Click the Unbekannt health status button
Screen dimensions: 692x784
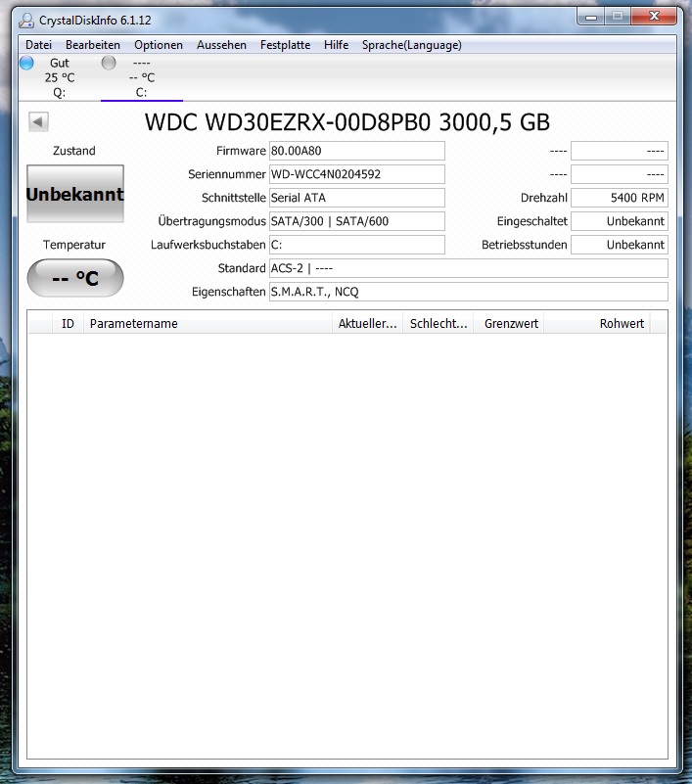pyautogui.click(x=75, y=194)
